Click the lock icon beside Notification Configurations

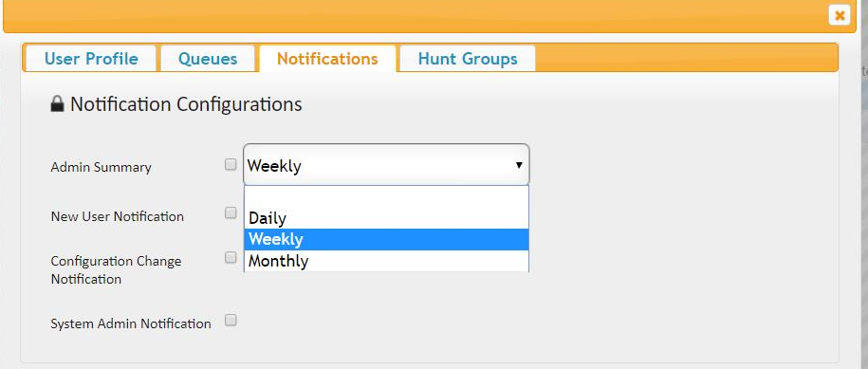pos(58,104)
